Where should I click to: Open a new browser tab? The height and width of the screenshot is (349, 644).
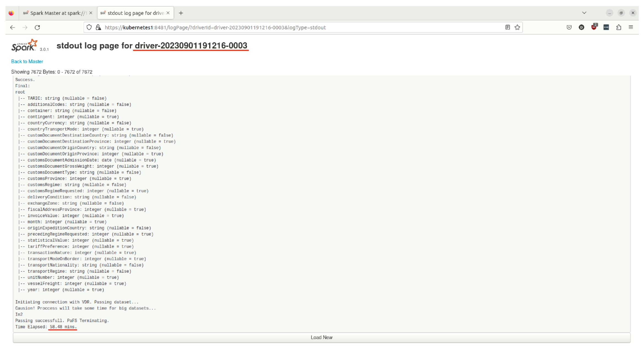181,13
